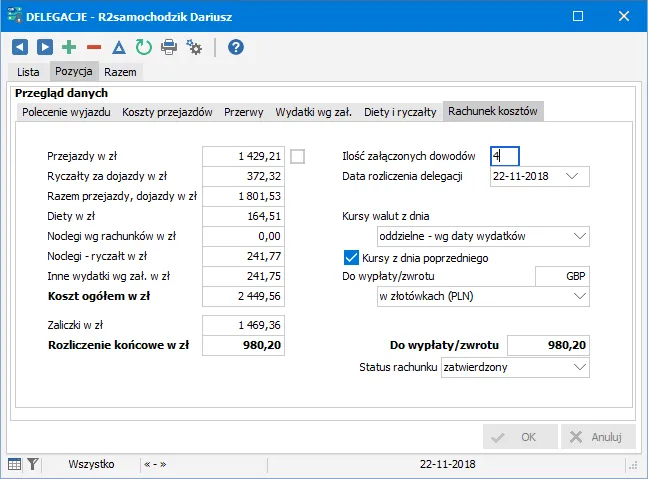Image resolution: width=648 pixels, height=479 pixels.
Task: Open print with the printer icon
Action: 169,47
